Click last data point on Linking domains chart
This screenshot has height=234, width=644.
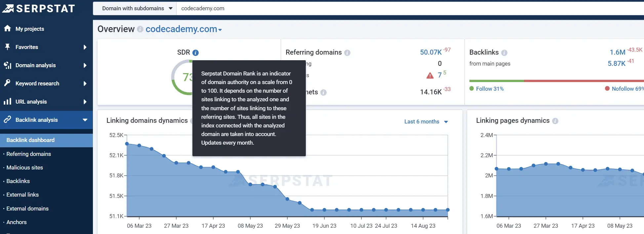[448, 210]
